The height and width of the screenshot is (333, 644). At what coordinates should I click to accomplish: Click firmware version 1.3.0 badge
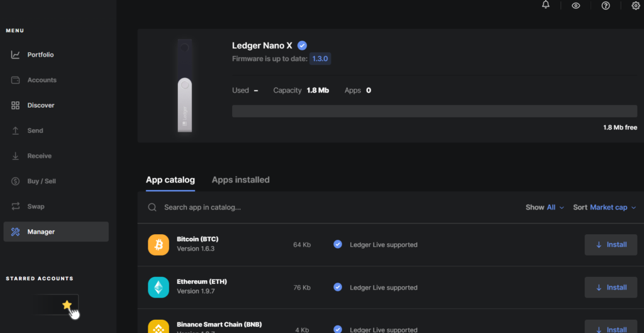[320, 59]
